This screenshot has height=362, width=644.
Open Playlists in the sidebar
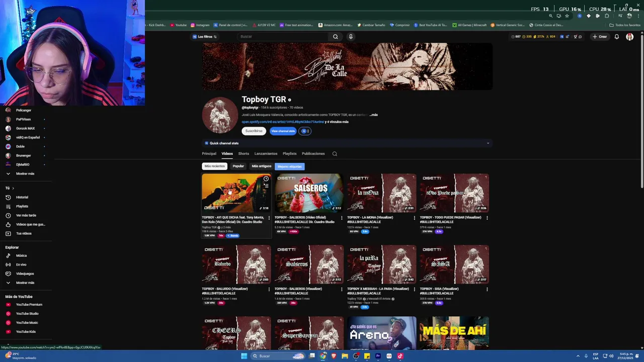pyautogui.click(x=22, y=206)
